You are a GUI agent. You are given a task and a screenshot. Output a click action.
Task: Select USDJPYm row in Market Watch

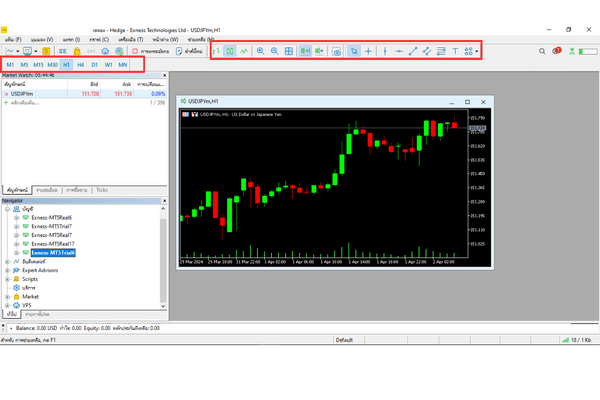point(36,92)
